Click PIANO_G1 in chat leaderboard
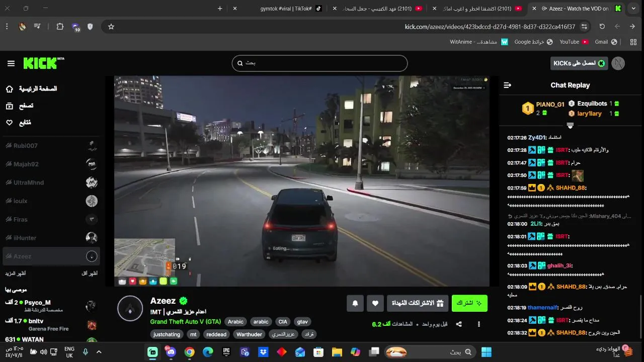The width and height of the screenshot is (644, 362). pos(550,105)
